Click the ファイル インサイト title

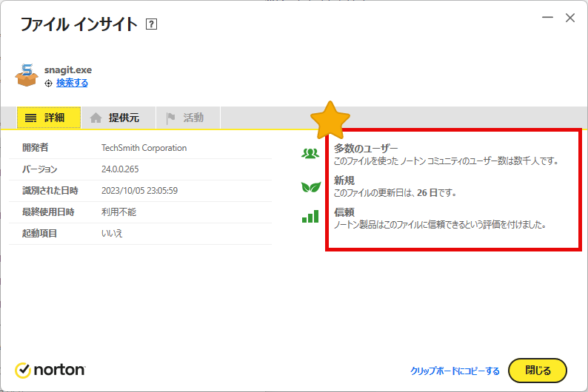(78, 24)
